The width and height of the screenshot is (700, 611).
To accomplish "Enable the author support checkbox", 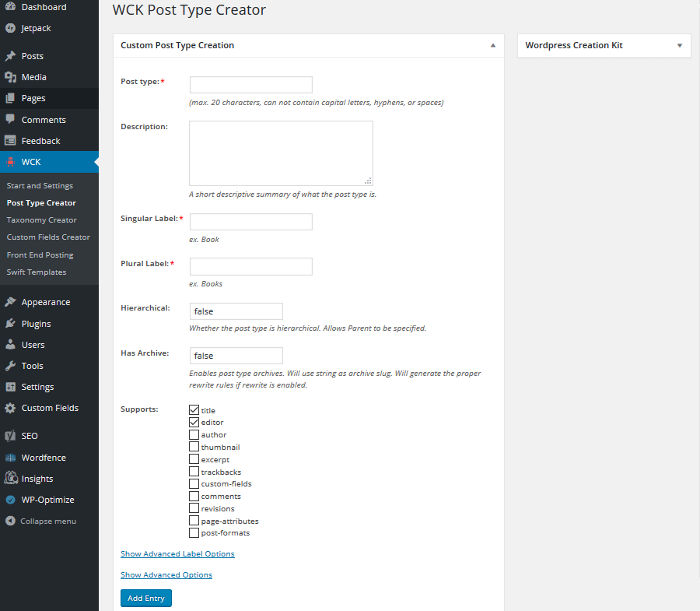I will (194, 434).
